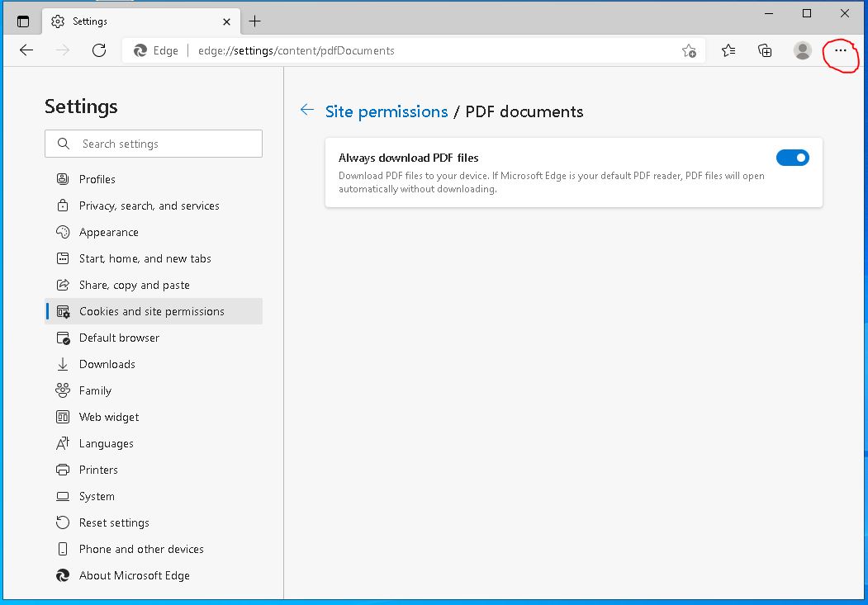Viewport: 868px width, 605px height.
Task: Click the Phone and other devices icon
Action: [63, 549]
